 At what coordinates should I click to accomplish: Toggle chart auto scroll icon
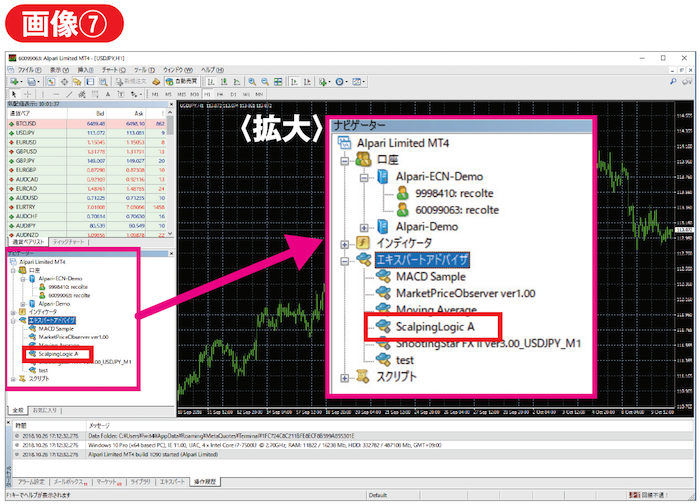pos(294,82)
